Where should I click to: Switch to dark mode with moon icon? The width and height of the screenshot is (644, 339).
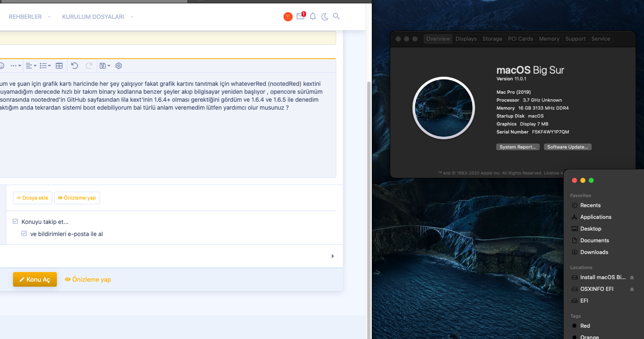325,17
